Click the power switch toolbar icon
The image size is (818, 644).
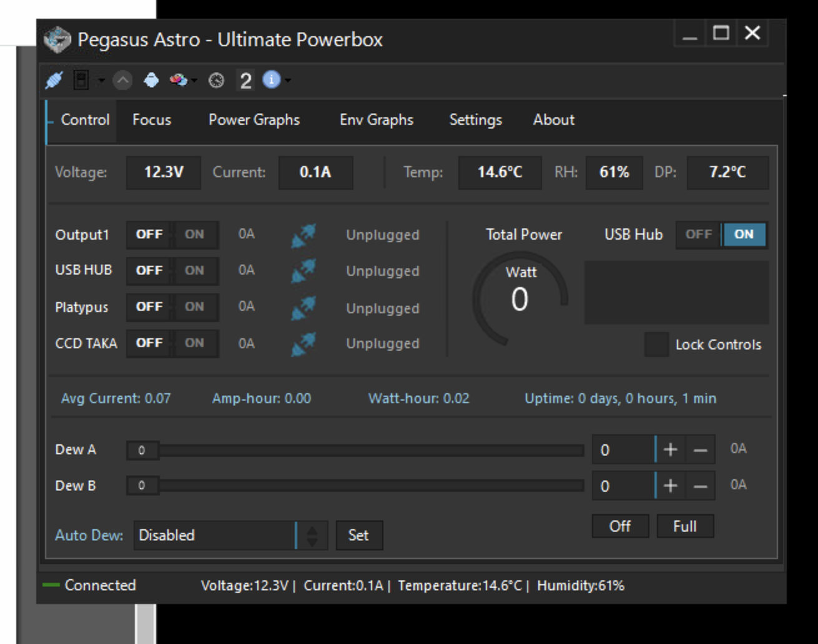[x=81, y=80]
